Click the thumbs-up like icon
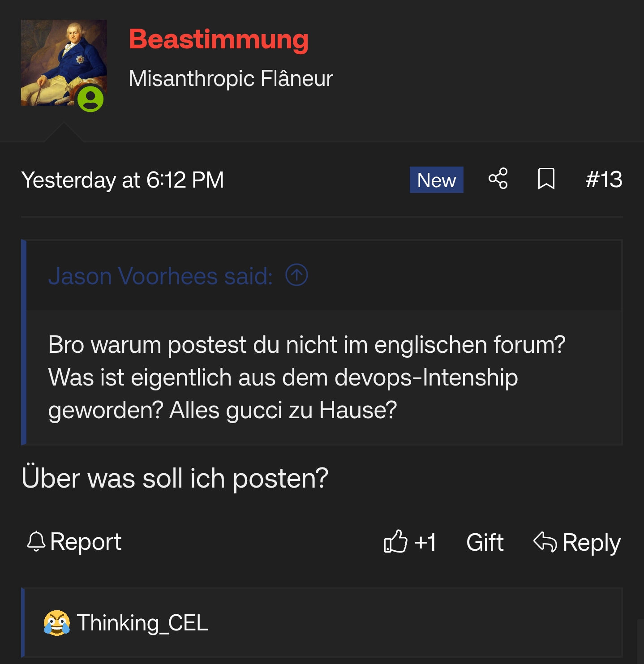The image size is (644, 664). (395, 542)
